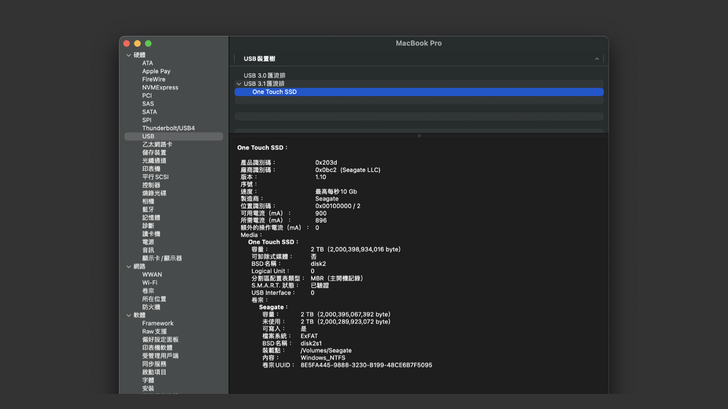Viewport: 728px width, 409px height.
Task: Select NVMExpress in the hardware list
Action: (x=160, y=87)
